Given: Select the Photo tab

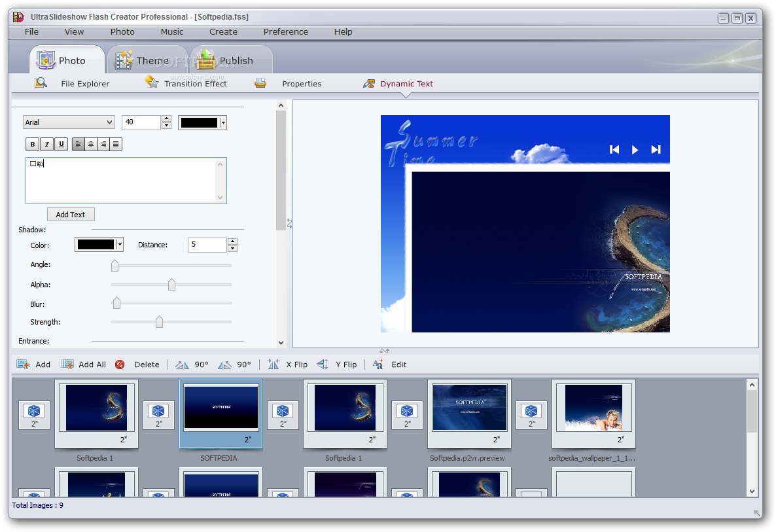Looking at the screenshot, I should point(67,60).
